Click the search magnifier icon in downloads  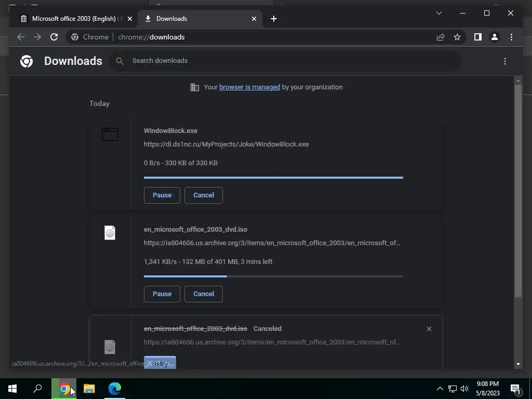tap(119, 61)
